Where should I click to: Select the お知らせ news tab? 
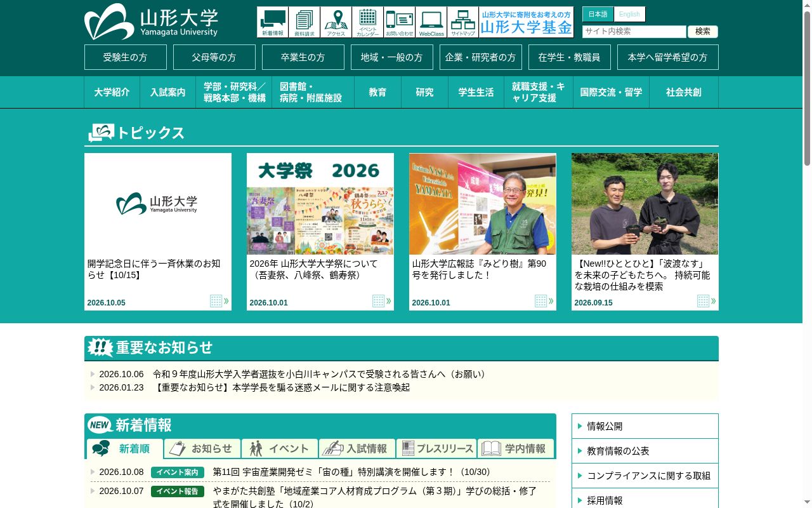click(202, 448)
